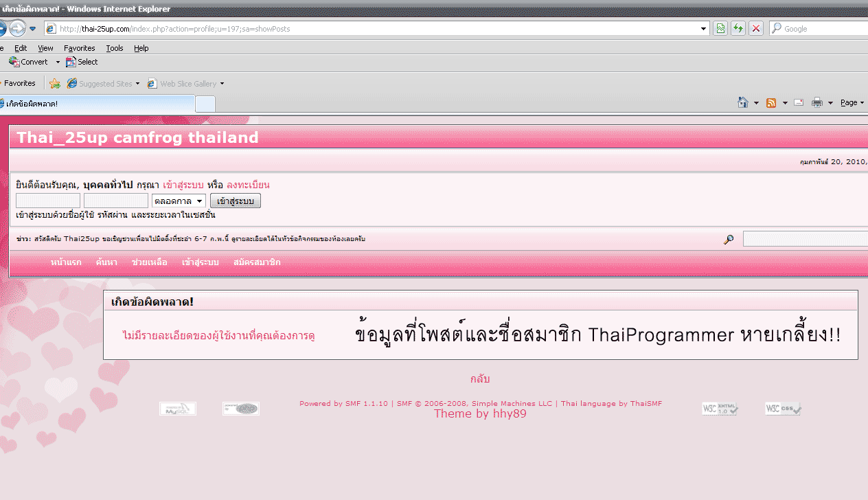Screen dimensions: 868x500
Task: Open เข้าสู่ระบบ in the forum navigation bar
Action: (201, 262)
